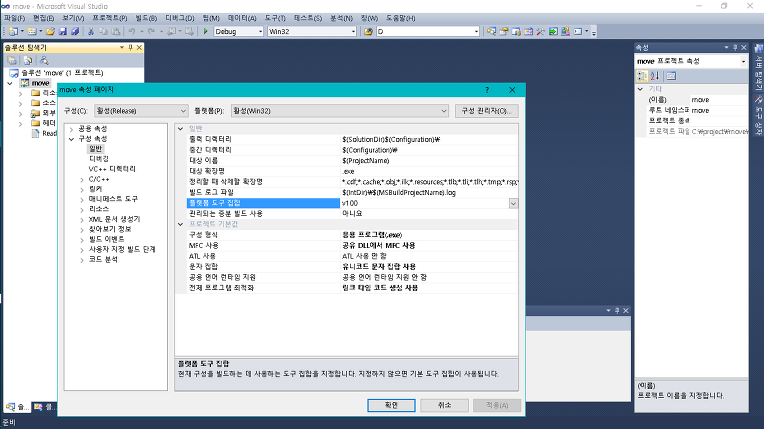Click the wrench and hammer tools icon
Screen dimensions: 764x429
click(x=540, y=31)
